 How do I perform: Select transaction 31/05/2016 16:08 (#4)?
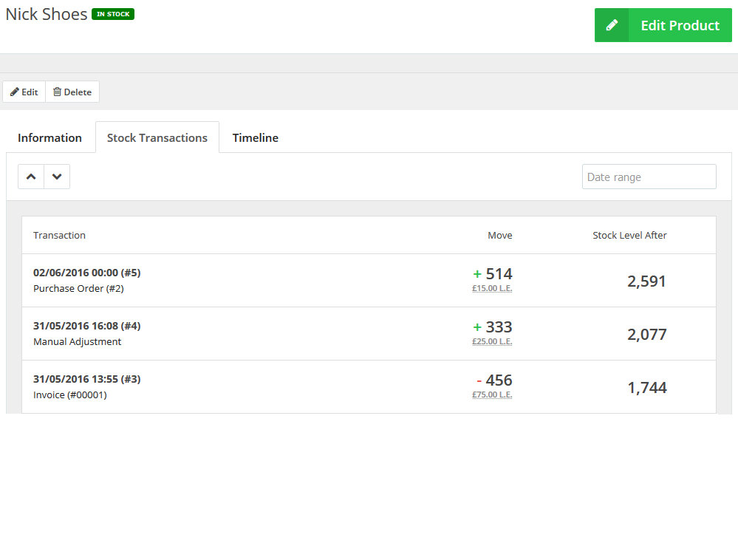pos(87,326)
